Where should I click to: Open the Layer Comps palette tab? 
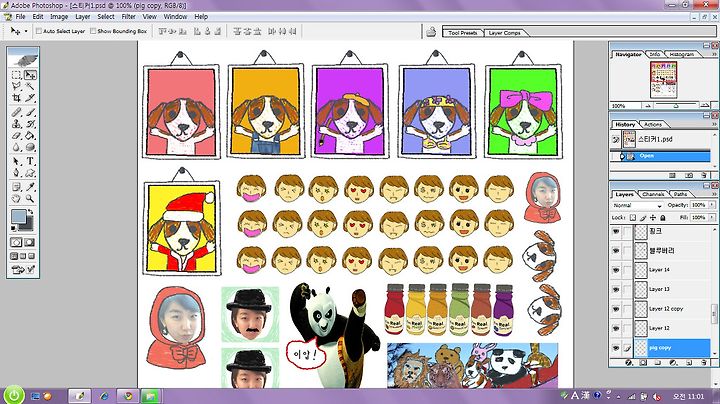point(504,33)
